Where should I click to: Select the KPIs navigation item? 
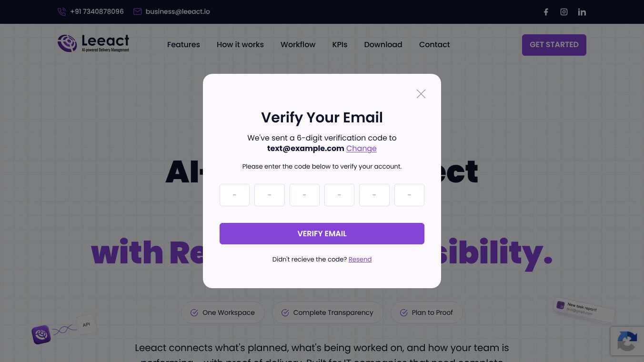[x=340, y=44]
